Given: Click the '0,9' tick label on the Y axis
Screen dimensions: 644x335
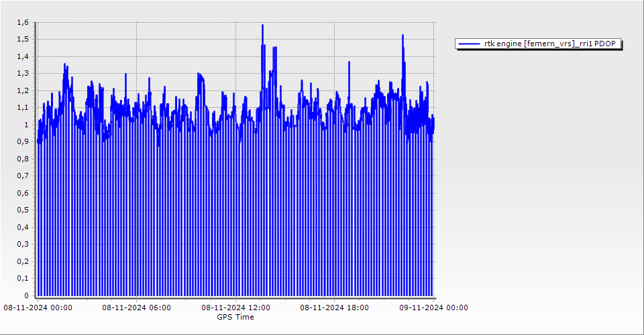Looking at the screenshot, I should click(x=23, y=141).
